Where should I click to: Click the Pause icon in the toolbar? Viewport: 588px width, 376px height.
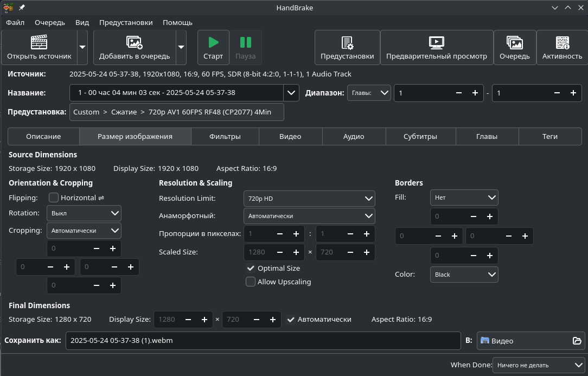point(246,42)
